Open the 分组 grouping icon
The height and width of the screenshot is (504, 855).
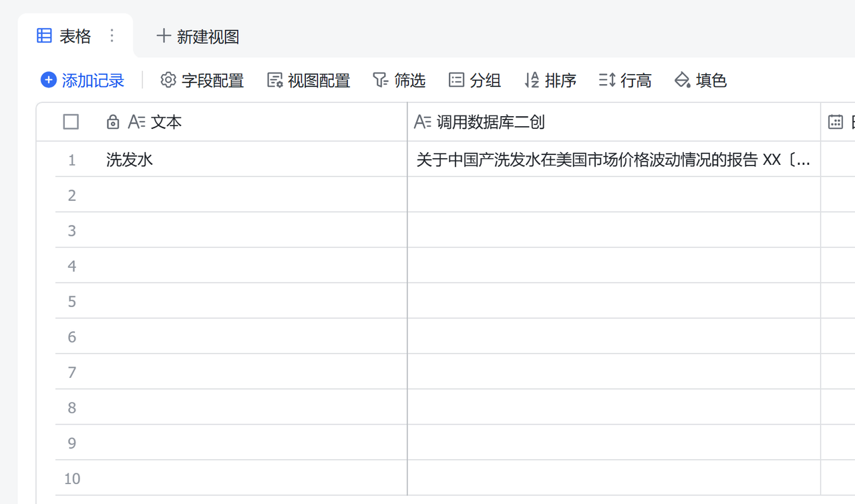coord(456,80)
